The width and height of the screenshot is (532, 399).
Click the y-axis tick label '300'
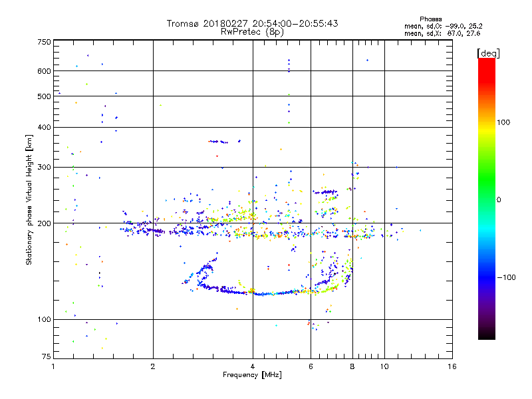(44, 167)
